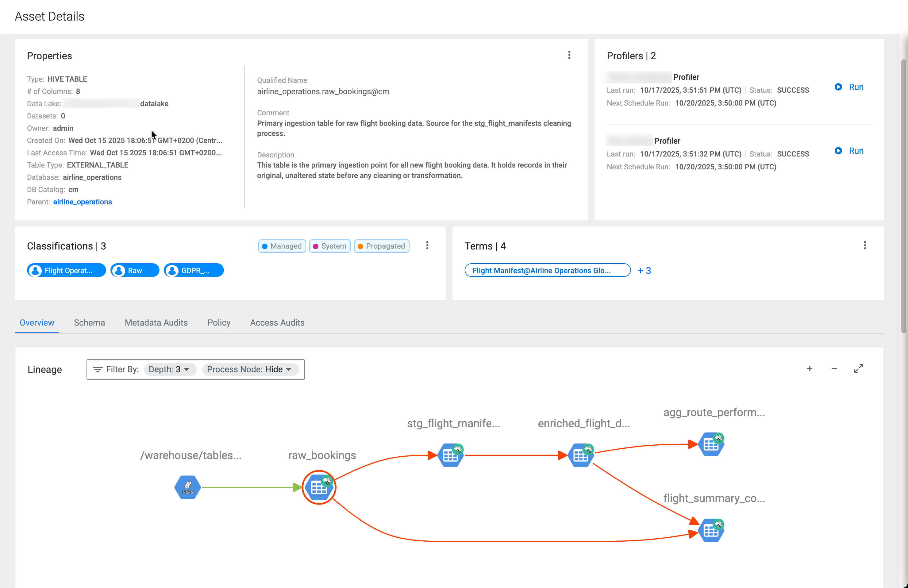This screenshot has height=588, width=908.
Task: Zoom in the lineage graph
Action: click(x=810, y=369)
